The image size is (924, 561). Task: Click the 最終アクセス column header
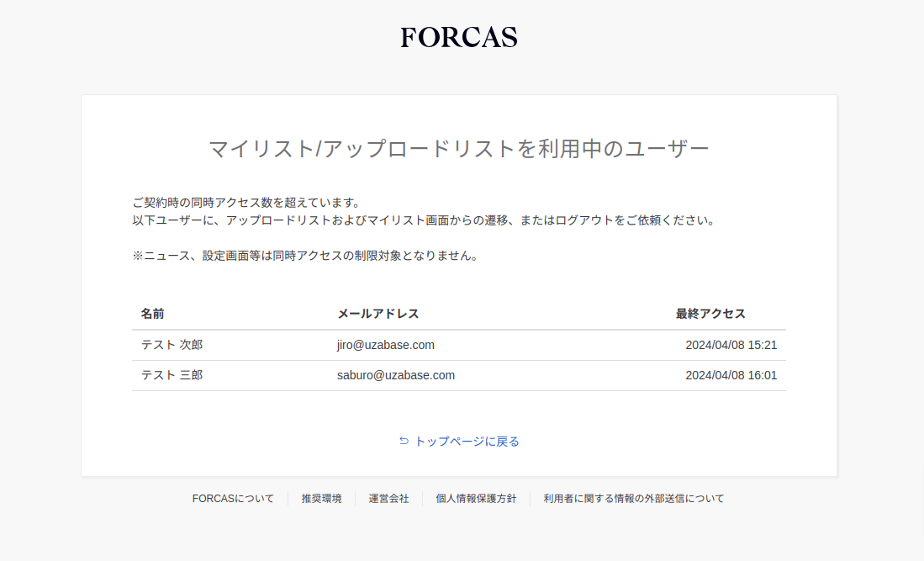tap(710, 314)
